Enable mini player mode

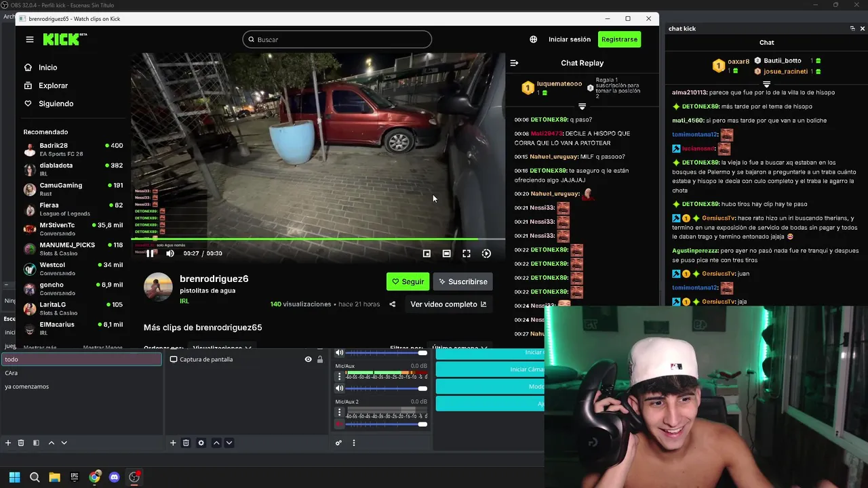[x=427, y=253]
